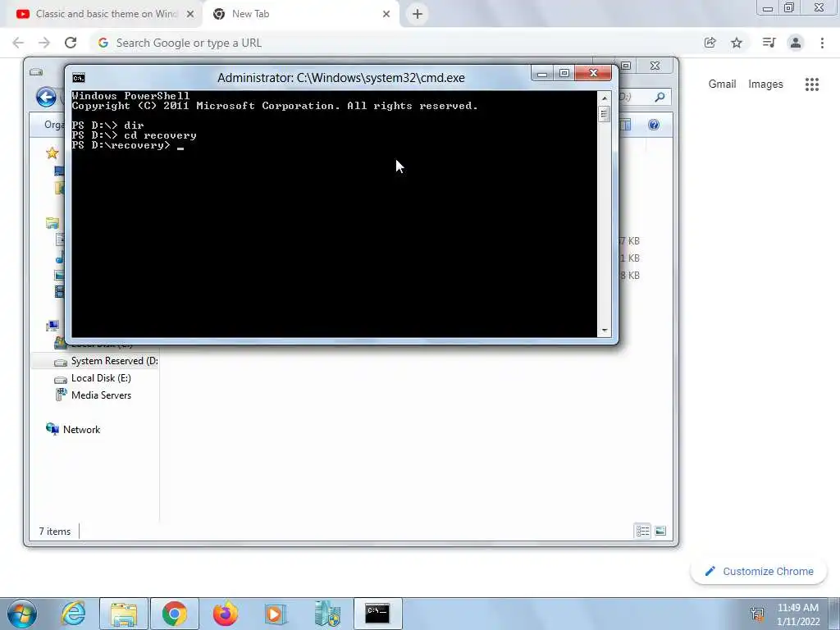840x630 pixels.
Task: Toggle the Explorer preview pane icon
Action: point(624,125)
